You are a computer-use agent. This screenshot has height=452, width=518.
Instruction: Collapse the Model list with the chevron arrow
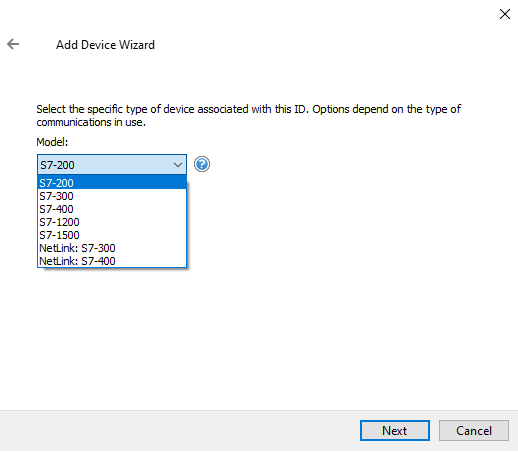point(178,165)
